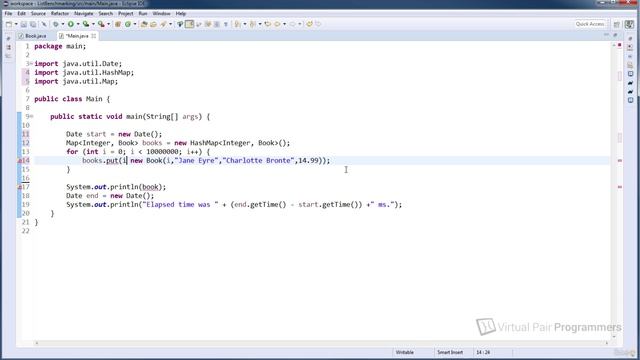Run the program with the green Run icon

(x=71, y=24)
